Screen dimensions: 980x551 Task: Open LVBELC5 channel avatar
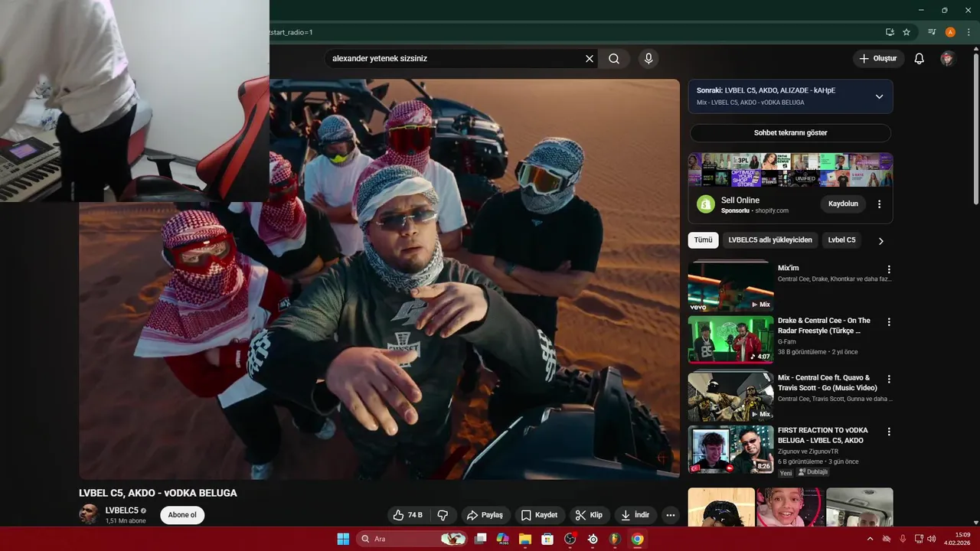click(89, 514)
